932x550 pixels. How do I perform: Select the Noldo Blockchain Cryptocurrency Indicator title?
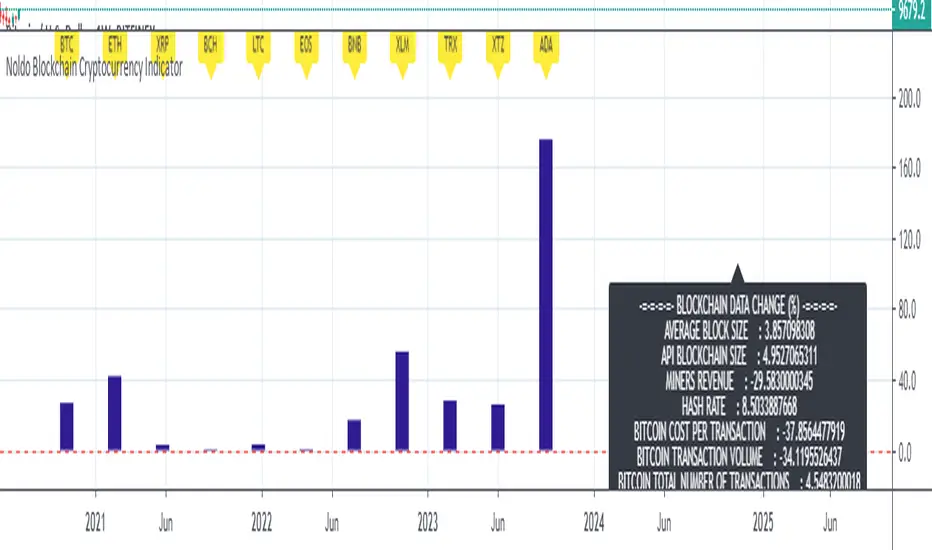pyautogui.click(x=94, y=68)
